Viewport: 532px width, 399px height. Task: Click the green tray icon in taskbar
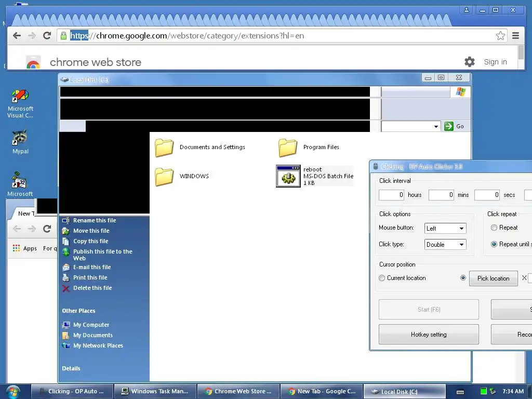click(484, 391)
